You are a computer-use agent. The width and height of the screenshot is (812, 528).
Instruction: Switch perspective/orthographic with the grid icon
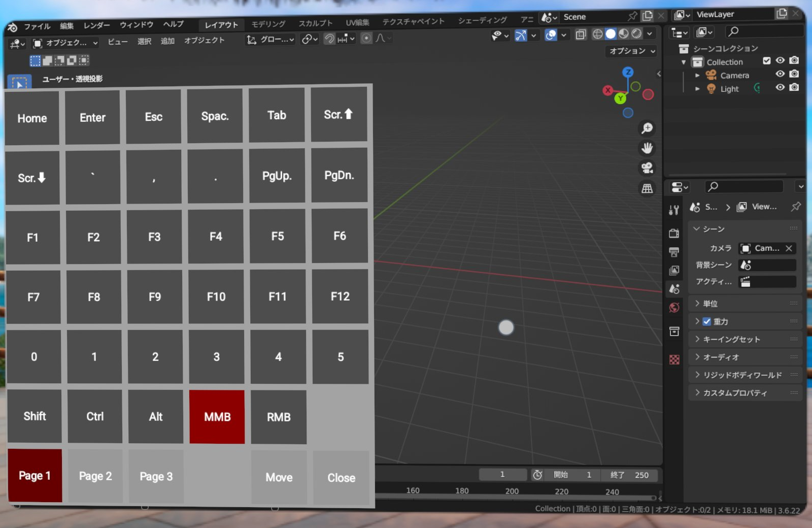point(647,188)
